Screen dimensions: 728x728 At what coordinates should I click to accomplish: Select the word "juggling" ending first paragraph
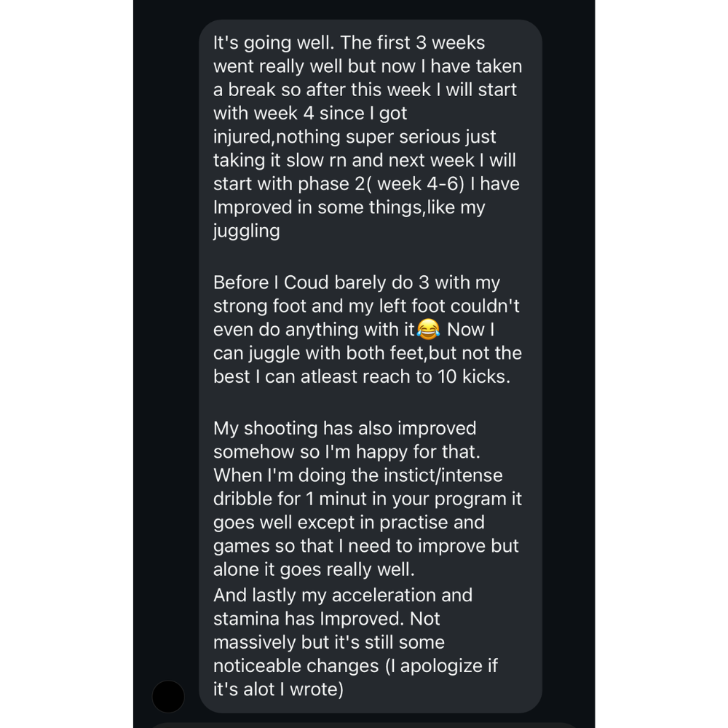[247, 232]
